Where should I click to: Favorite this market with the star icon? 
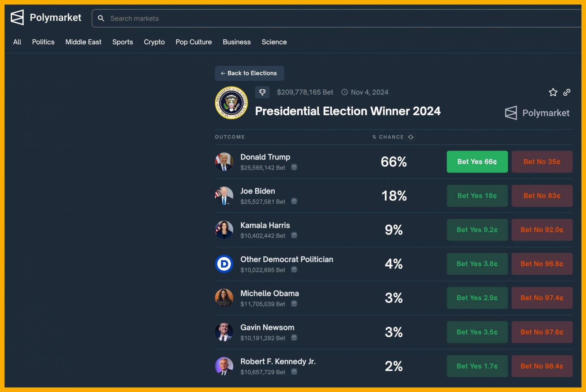pyautogui.click(x=553, y=92)
